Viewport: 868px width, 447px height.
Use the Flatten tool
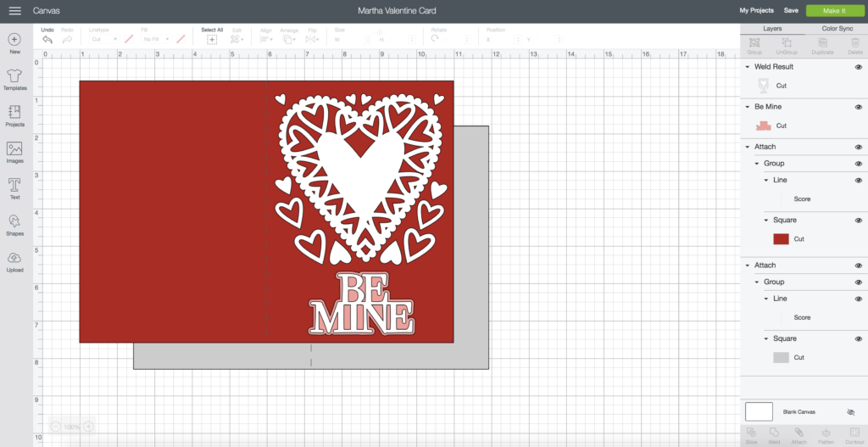pos(826,435)
